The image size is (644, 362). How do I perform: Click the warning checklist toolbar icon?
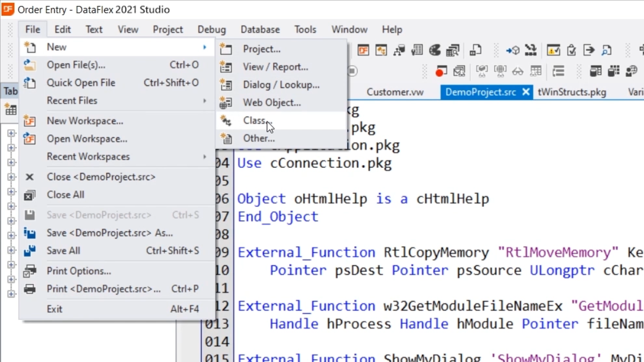point(553,50)
